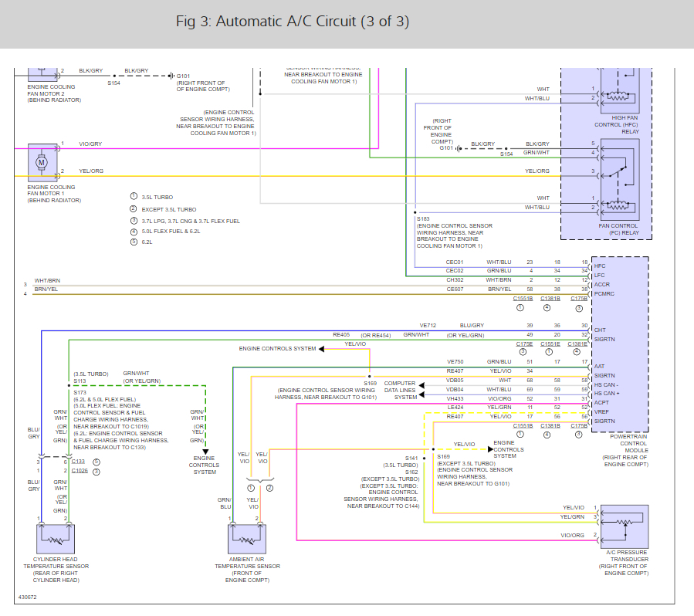Click the HFC pin label on the PCM
Viewport: 694px width, 616px height.
pyautogui.click(x=600, y=266)
